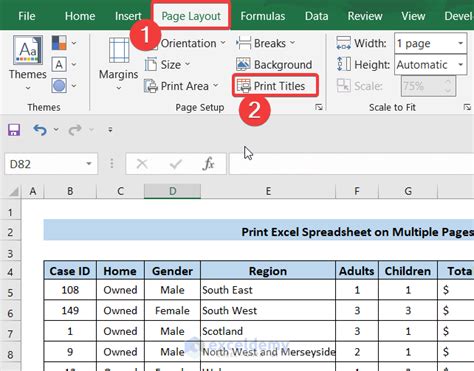The image size is (474, 371).
Task: Select column G header
Action: 408,191
